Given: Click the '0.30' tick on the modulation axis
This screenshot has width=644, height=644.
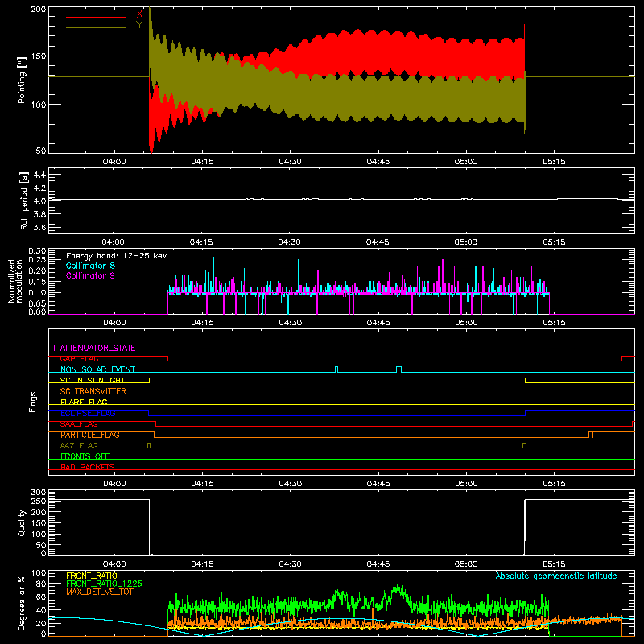Looking at the screenshot, I should 37,251.
